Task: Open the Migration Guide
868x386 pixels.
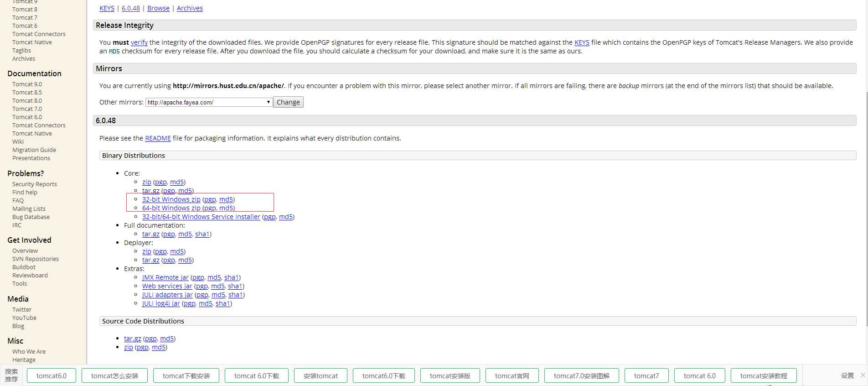Action: coord(34,150)
